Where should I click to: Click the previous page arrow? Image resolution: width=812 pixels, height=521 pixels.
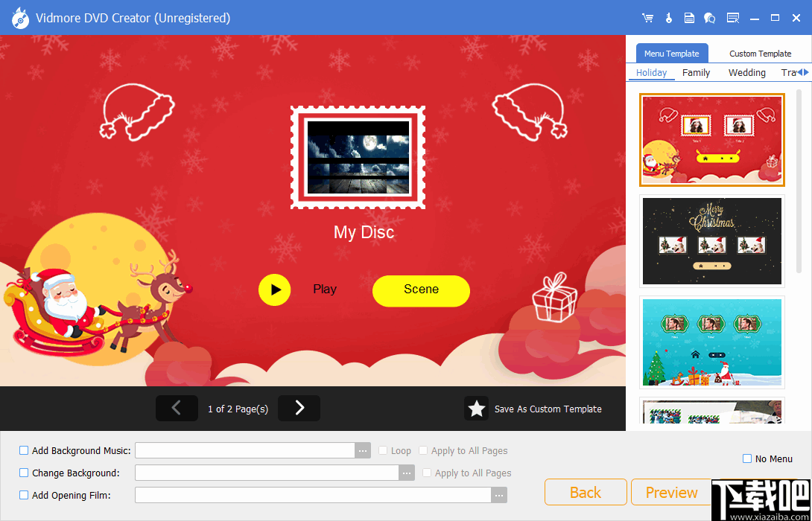pyautogui.click(x=177, y=408)
